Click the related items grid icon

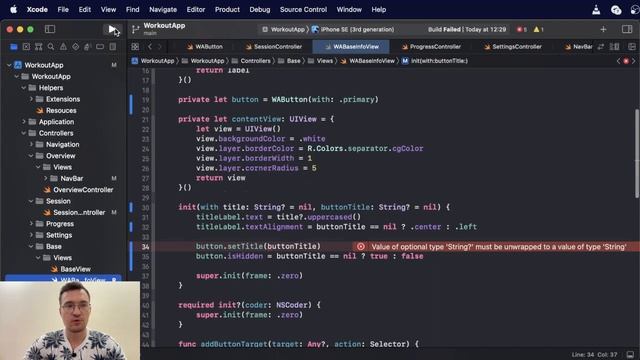tap(135, 47)
